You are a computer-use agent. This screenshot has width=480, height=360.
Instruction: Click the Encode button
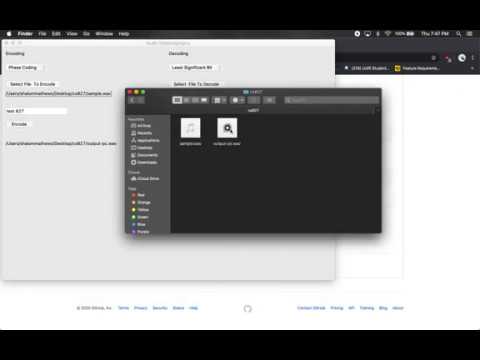(x=19, y=124)
